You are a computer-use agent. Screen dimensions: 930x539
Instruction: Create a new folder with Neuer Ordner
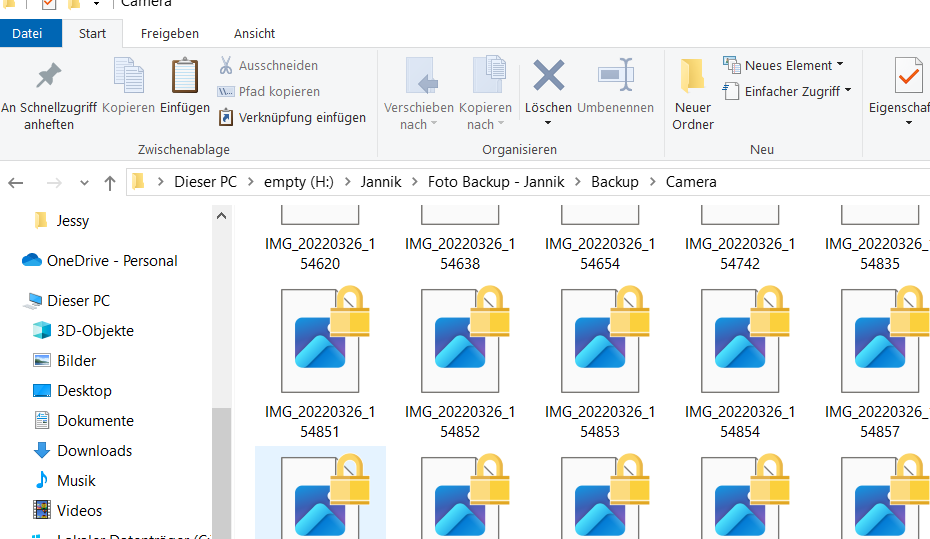point(693,94)
